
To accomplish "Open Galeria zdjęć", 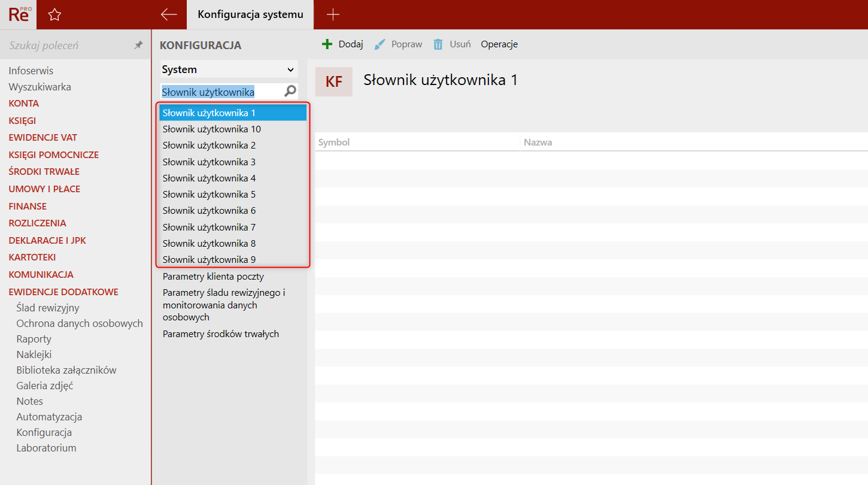I will [x=45, y=386].
